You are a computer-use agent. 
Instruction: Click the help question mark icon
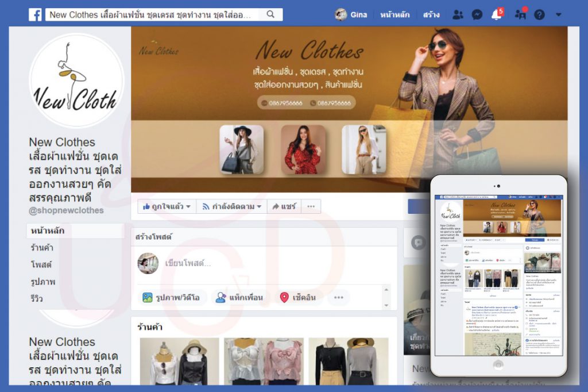539,15
